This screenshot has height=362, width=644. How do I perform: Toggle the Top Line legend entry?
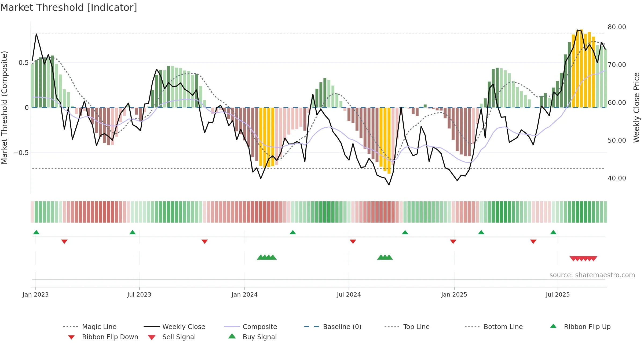point(407,327)
